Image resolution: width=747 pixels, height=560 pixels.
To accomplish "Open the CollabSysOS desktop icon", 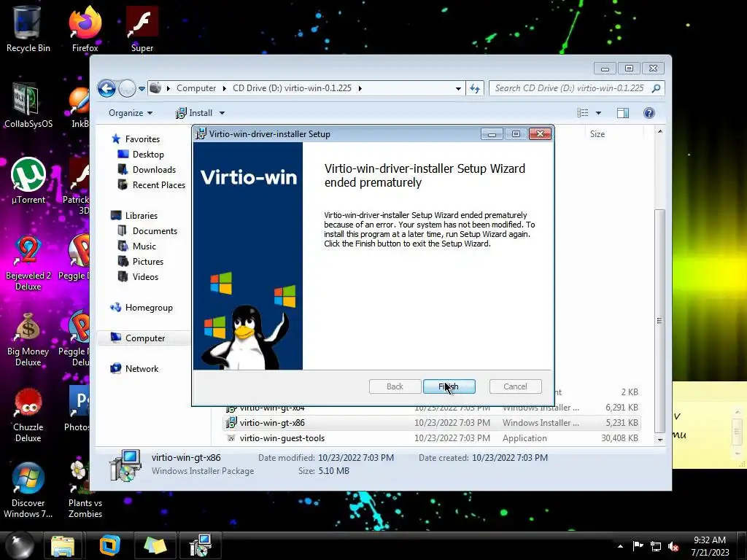I will pos(28,105).
